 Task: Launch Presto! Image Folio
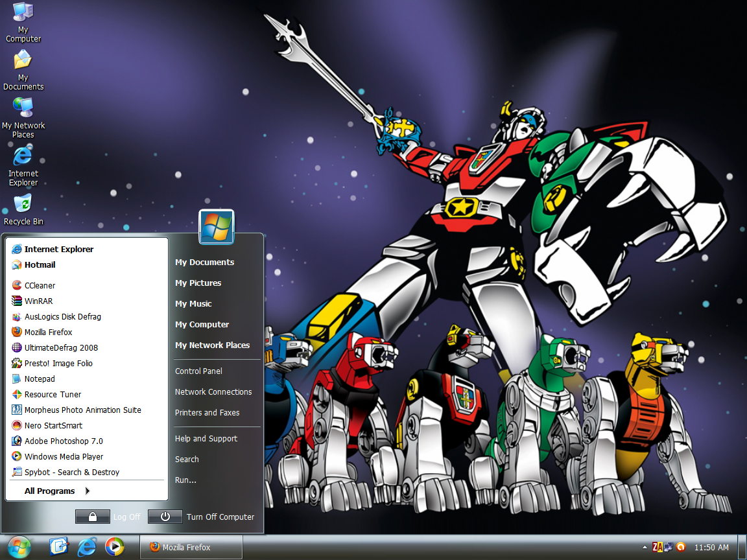tap(87, 364)
